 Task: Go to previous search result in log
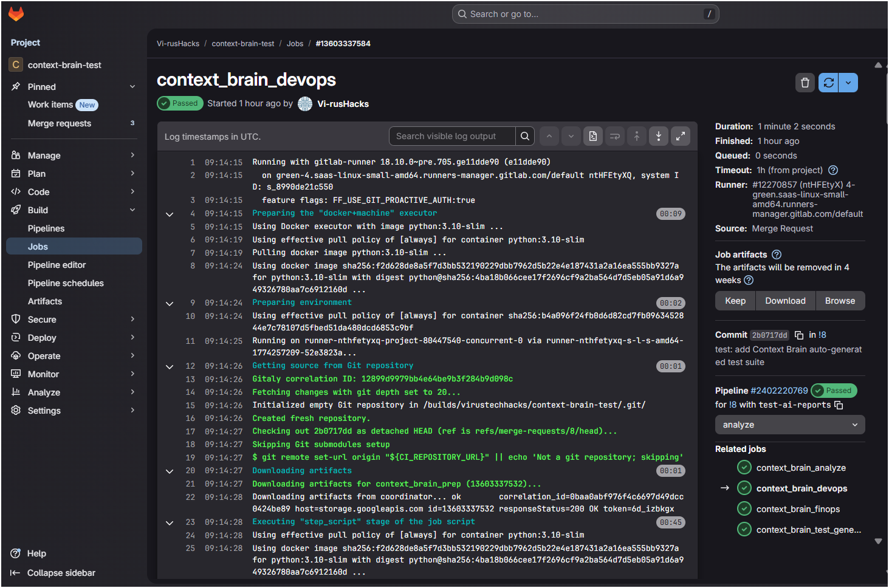point(549,136)
